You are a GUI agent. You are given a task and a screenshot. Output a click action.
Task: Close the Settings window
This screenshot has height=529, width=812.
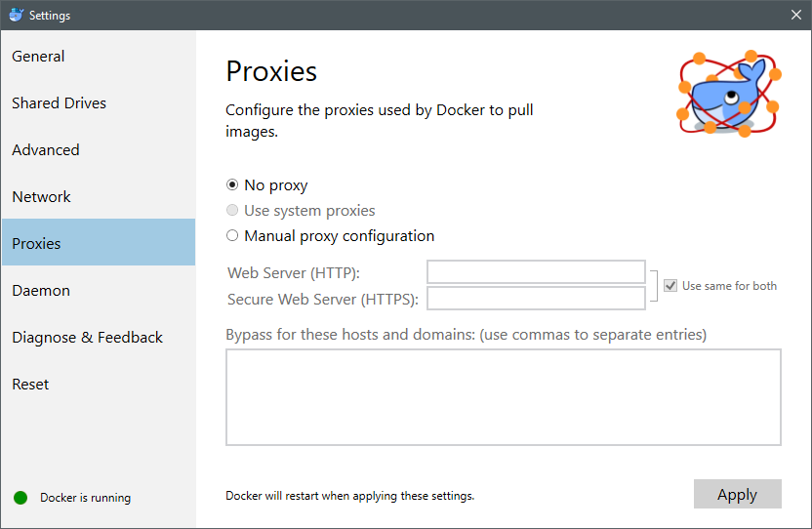tap(795, 15)
